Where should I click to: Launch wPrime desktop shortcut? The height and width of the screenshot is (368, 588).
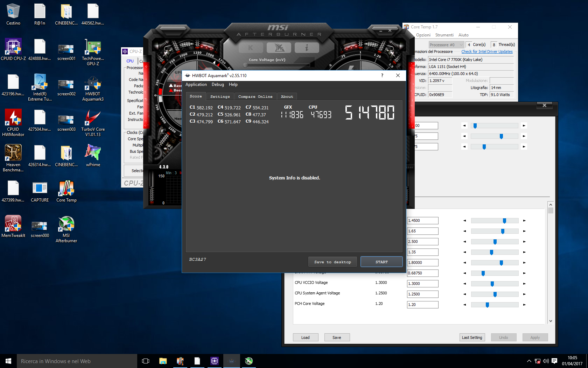[x=93, y=156]
